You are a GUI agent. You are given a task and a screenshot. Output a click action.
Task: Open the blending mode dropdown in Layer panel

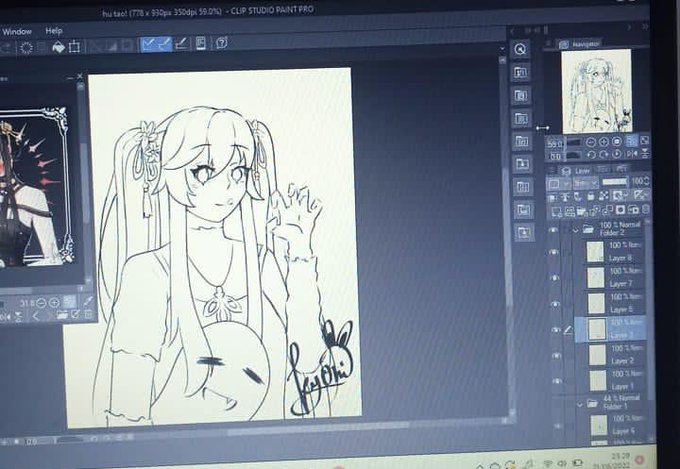coord(585,183)
